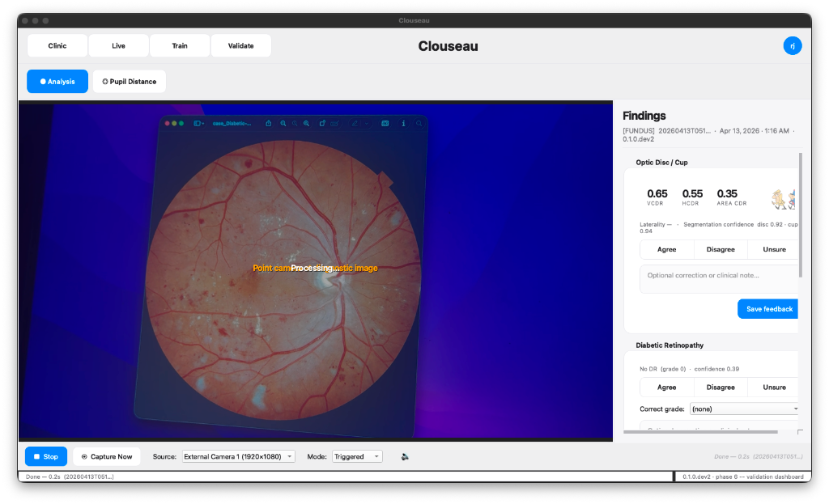829x504 pixels.
Task: Expand the Correct grade dropdown set to (none)
Action: (x=743, y=409)
